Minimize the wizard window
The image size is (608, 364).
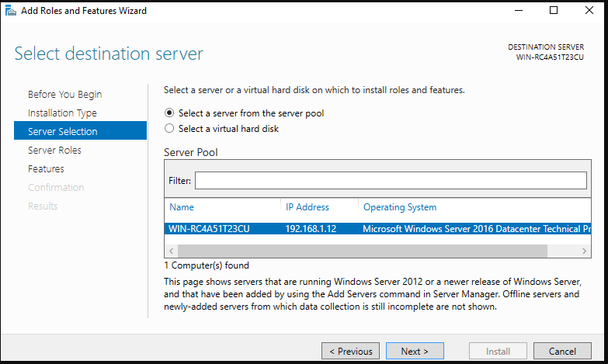pyautogui.click(x=519, y=10)
